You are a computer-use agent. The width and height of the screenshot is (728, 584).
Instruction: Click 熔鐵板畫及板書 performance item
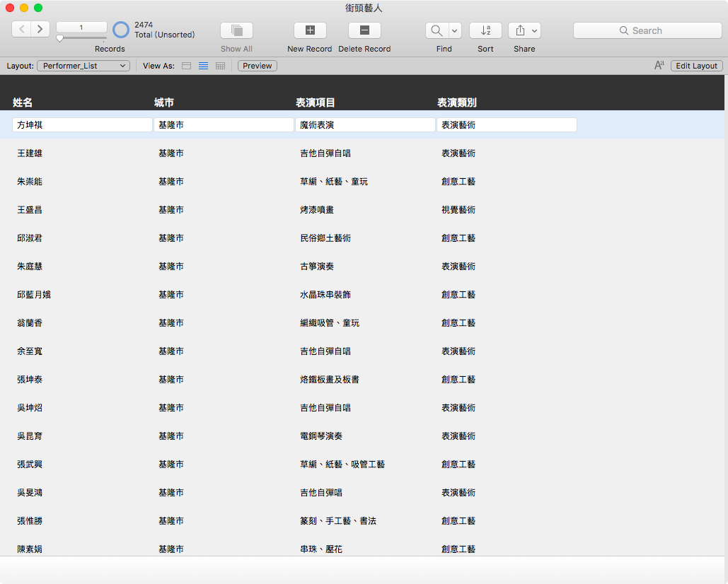330,380
